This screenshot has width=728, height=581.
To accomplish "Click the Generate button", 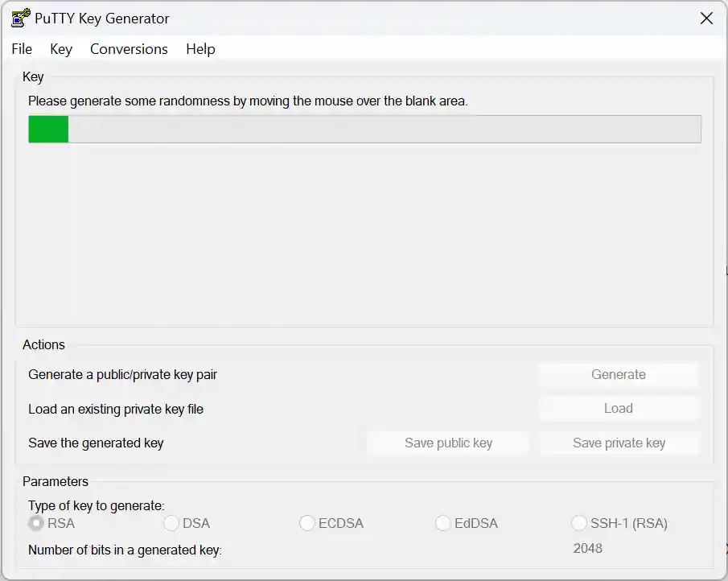I will pos(618,374).
